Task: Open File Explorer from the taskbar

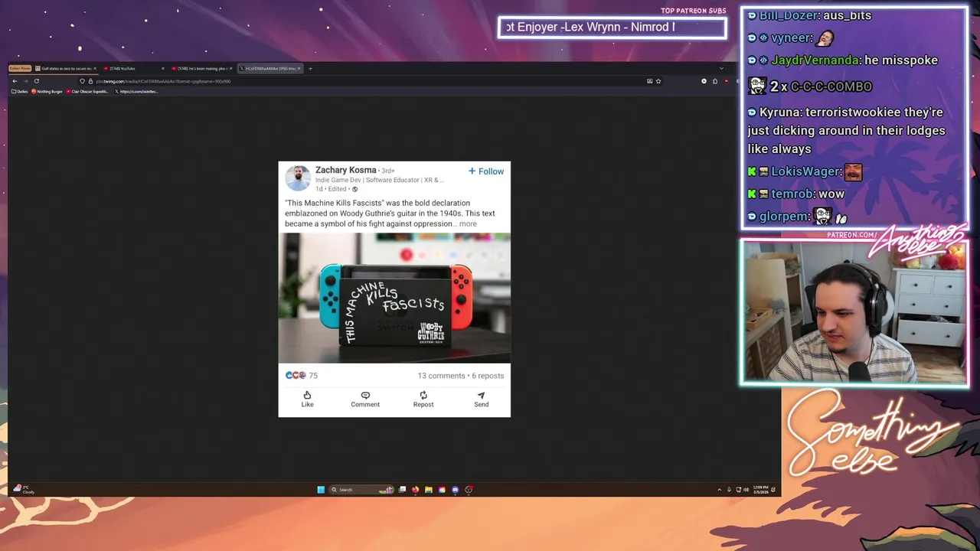Action: click(x=429, y=490)
